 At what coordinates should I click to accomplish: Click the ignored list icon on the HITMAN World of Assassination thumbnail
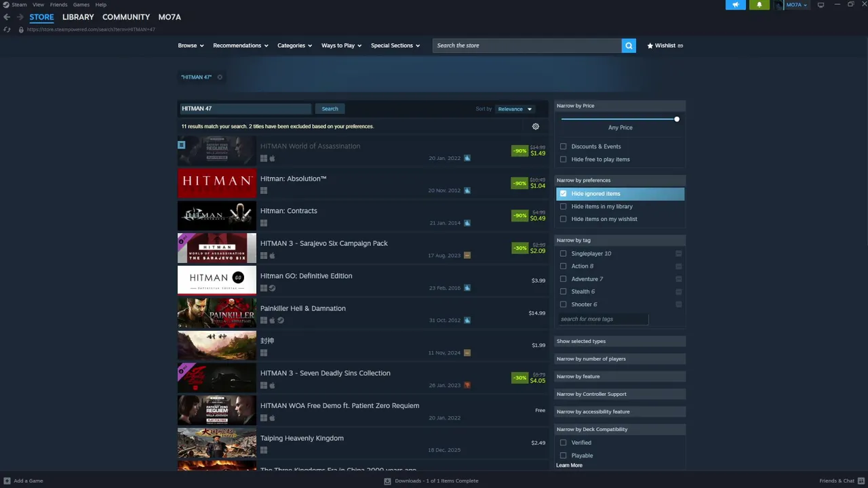click(181, 144)
